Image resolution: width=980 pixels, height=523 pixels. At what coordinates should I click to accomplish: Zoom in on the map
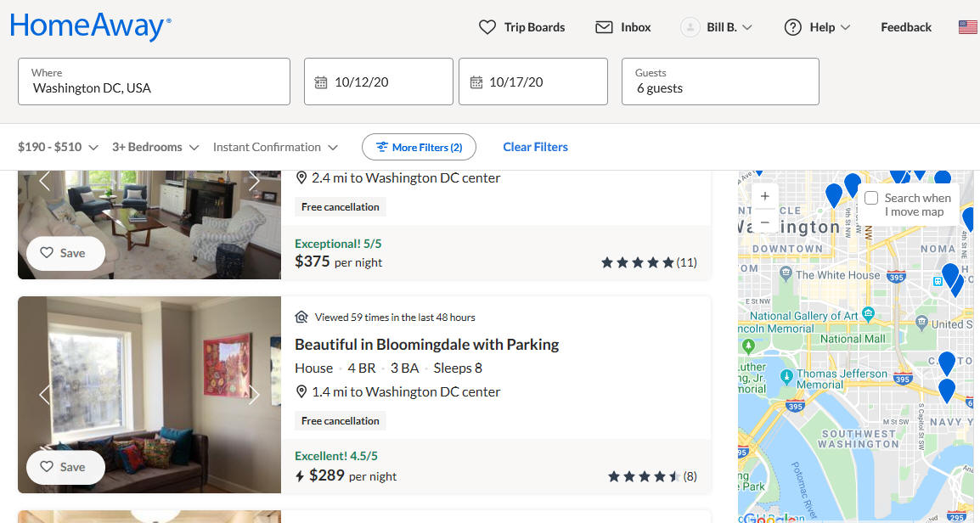click(x=764, y=196)
